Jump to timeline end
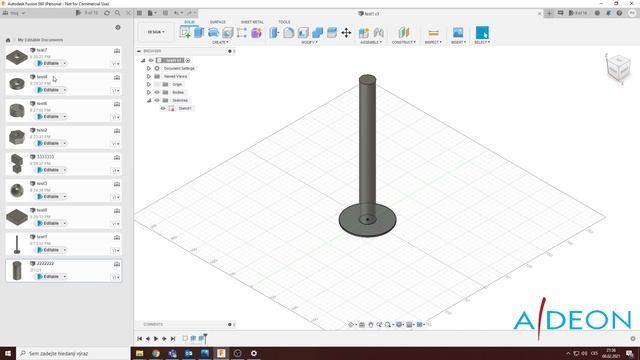Viewport: 640px width, 360px height. [173, 338]
